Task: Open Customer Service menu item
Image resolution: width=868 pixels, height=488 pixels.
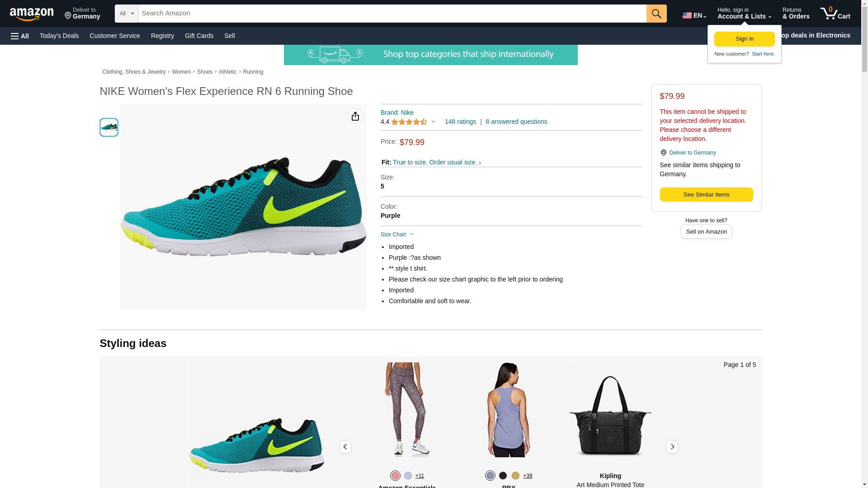Action: point(115,36)
